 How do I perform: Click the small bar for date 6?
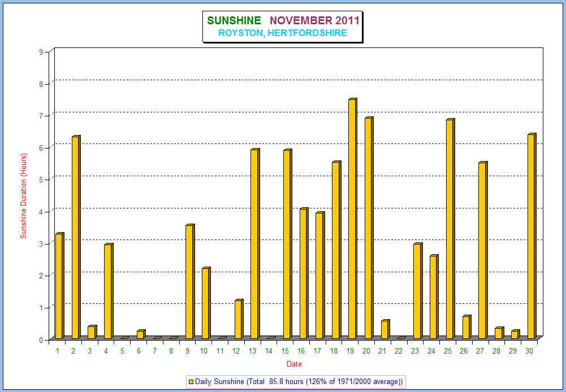tap(141, 334)
